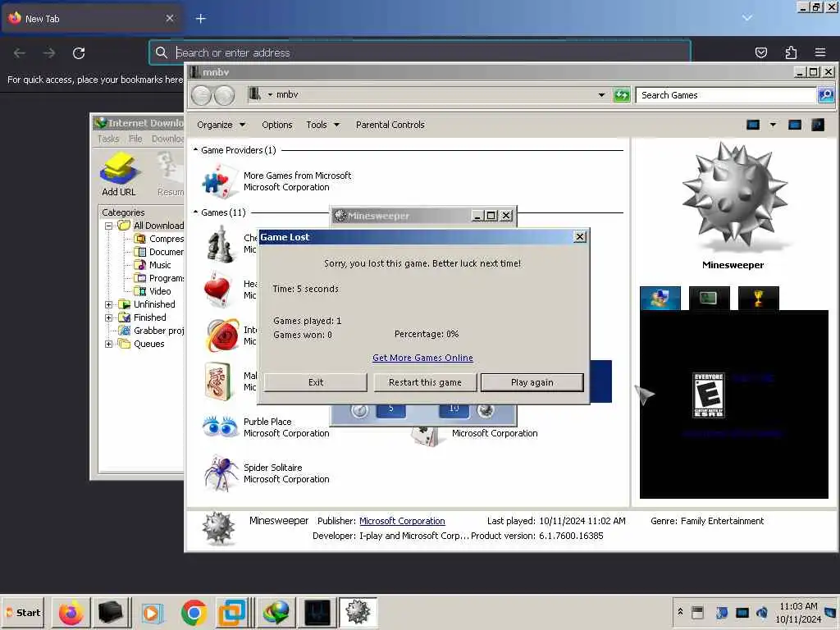Collapse the Game Providers group
Image resolution: width=840 pixels, height=630 pixels.
pos(195,150)
